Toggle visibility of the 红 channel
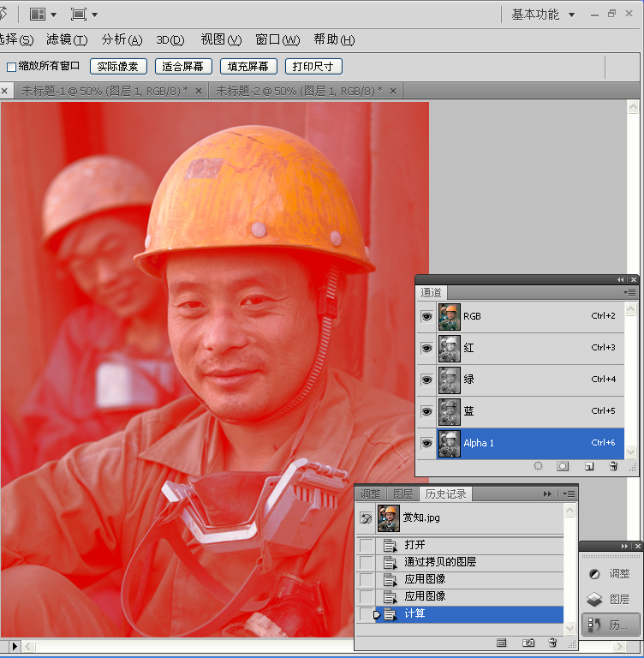The height and width of the screenshot is (658, 644). [x=427, y=349]
